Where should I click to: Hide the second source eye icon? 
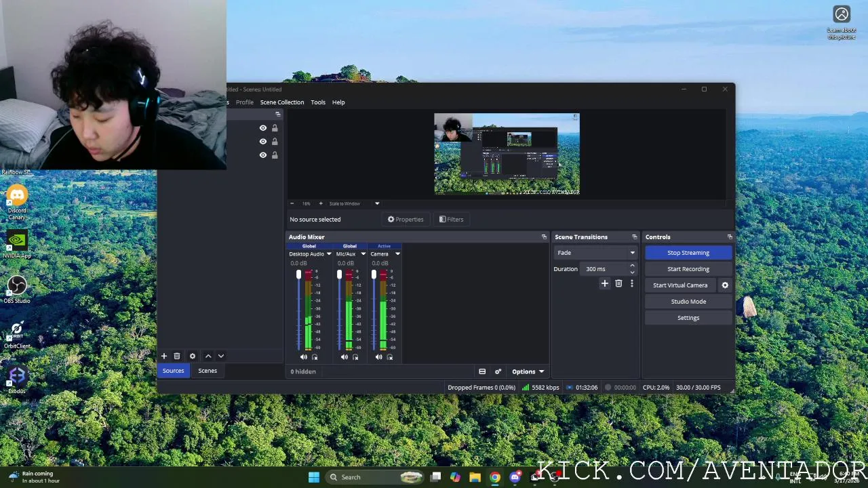click(x=263, y=142)
